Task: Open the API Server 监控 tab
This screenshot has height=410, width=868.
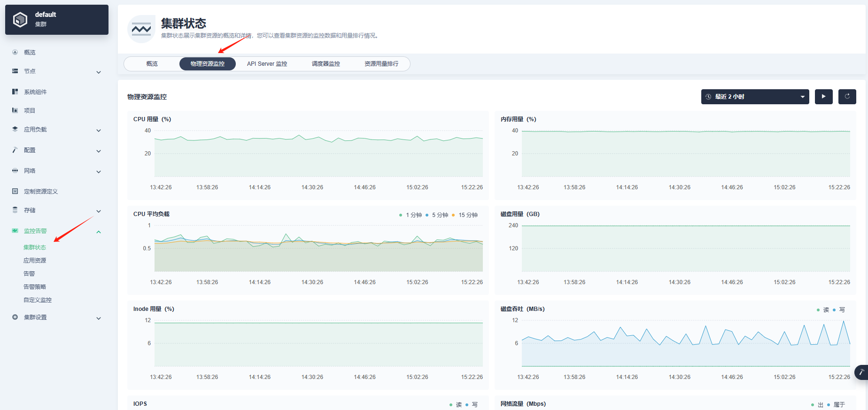Action: pos(267,64)
